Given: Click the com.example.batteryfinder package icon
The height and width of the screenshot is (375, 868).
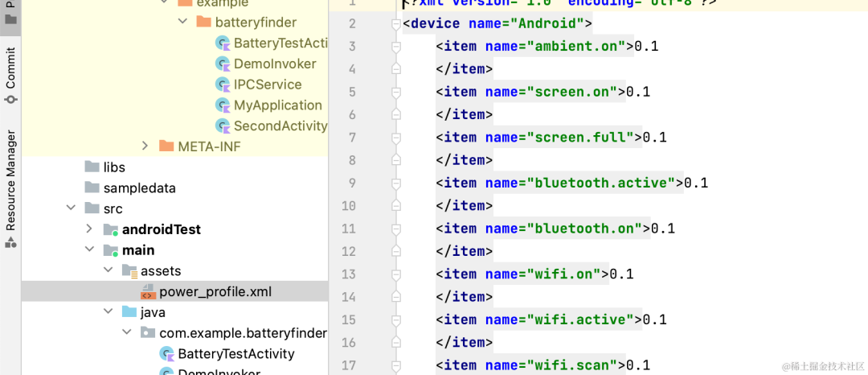Looking at the screenshot, I should coord(148,332).
